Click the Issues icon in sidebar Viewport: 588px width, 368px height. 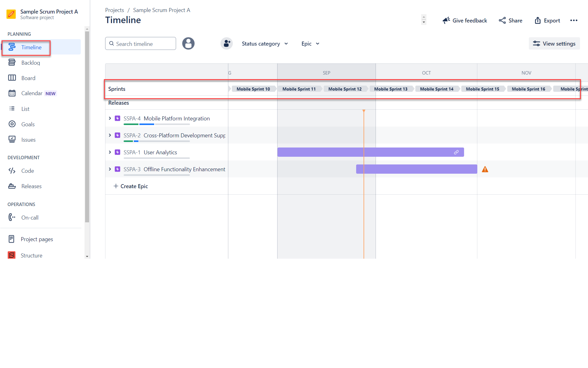pyautogui.click(x=12, y=140)
